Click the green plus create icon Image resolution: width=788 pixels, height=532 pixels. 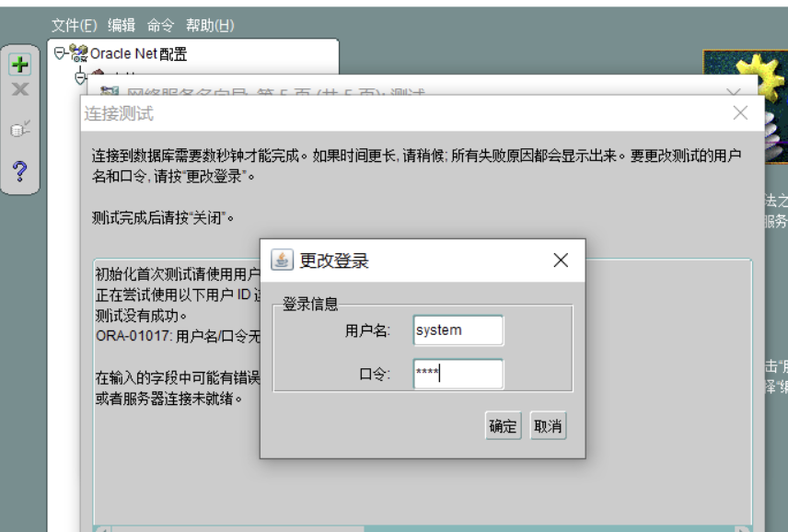[x=20, y=64]
